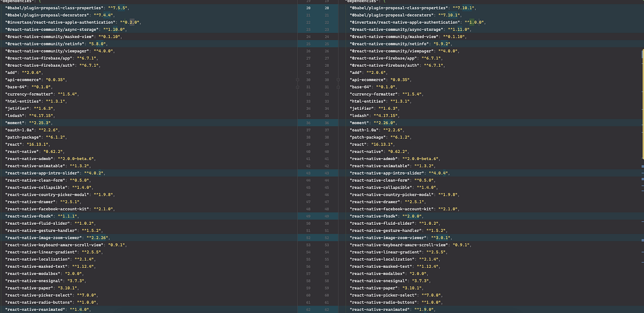This screenshot has height=313, width=644.
Task: Click netinfo "5.9.2" line
Action: [x=401, y=44]
